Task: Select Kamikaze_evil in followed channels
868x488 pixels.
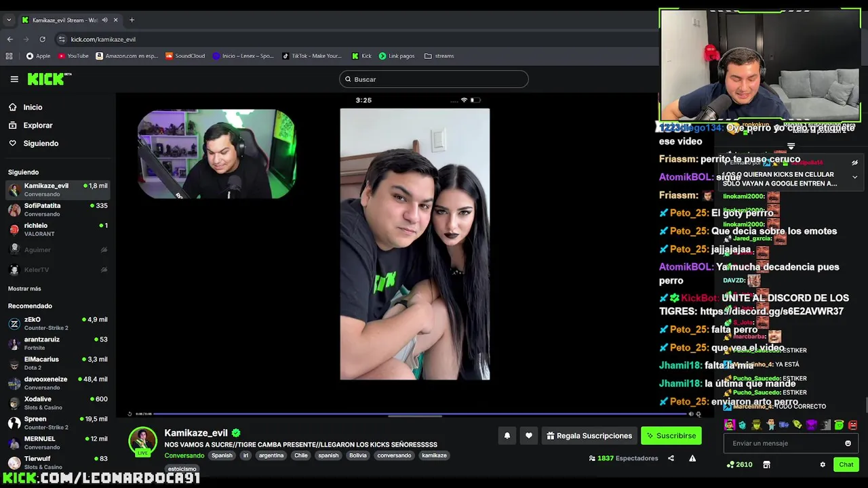Action: (x=58, y=190)
